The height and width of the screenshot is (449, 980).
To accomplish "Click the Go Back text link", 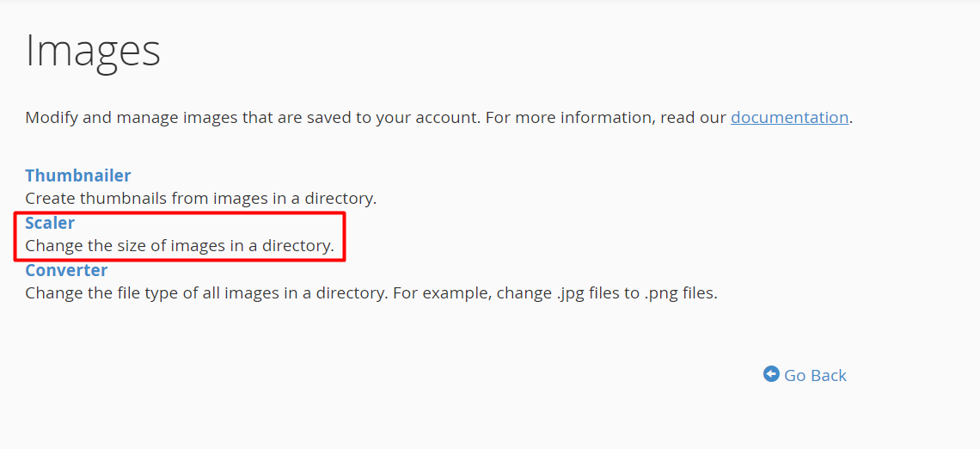I will pyautogui.click(x=815, y=375).
